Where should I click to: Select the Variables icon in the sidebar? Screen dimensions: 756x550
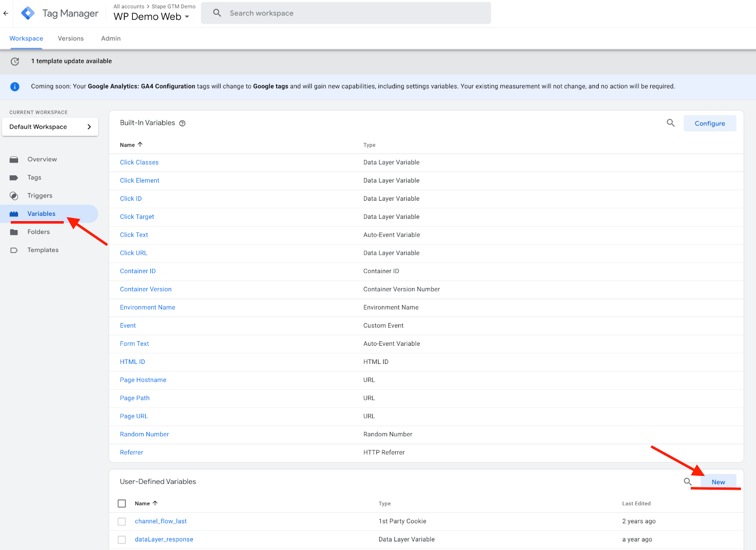tap(14, 214)
